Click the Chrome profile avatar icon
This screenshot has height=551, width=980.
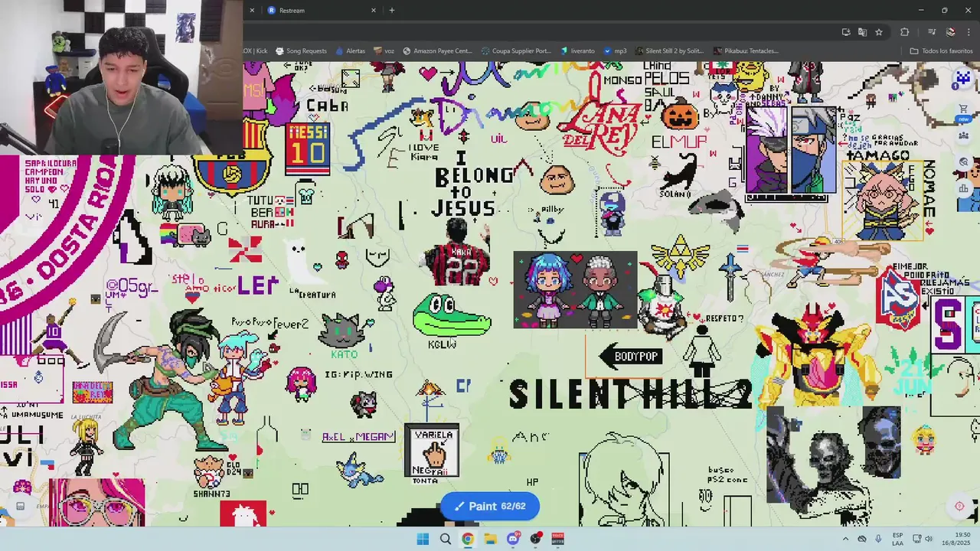point(951,32)
